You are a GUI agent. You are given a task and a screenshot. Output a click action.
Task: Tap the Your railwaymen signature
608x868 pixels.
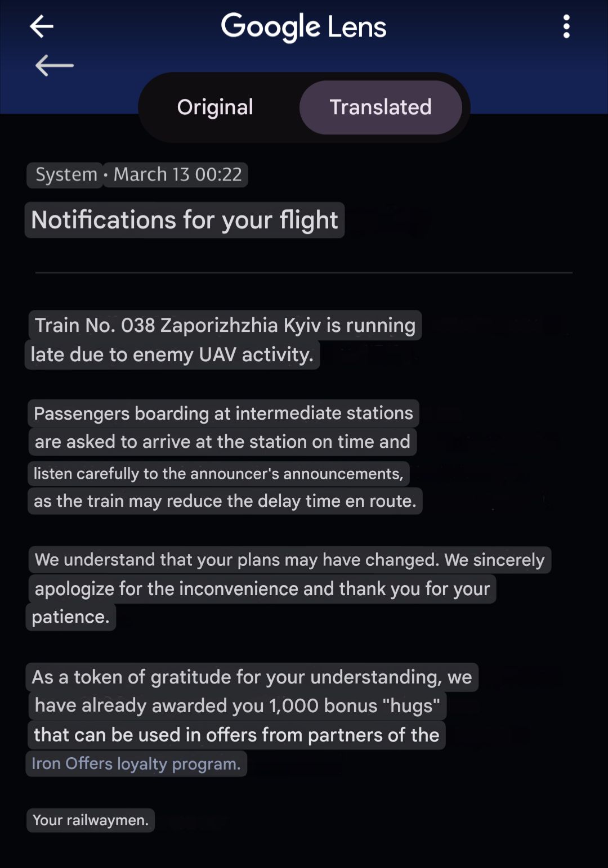coord(91,820)
